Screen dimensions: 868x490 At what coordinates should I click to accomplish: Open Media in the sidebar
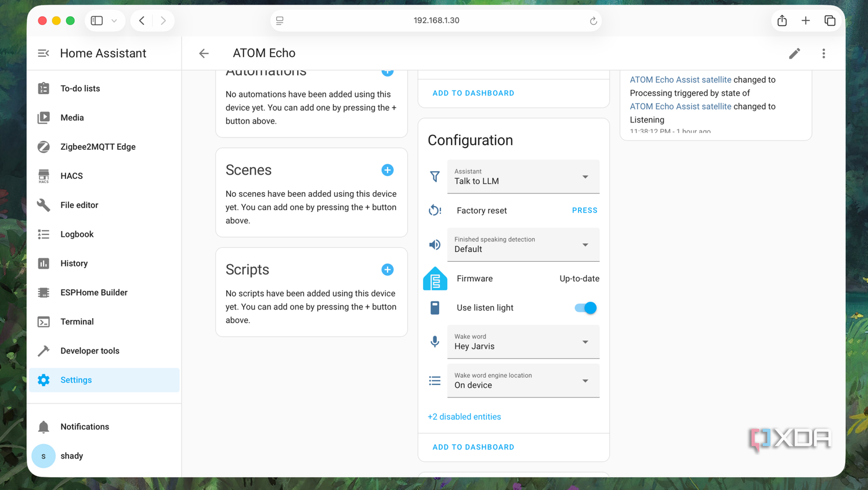click(x=104, y=117)
